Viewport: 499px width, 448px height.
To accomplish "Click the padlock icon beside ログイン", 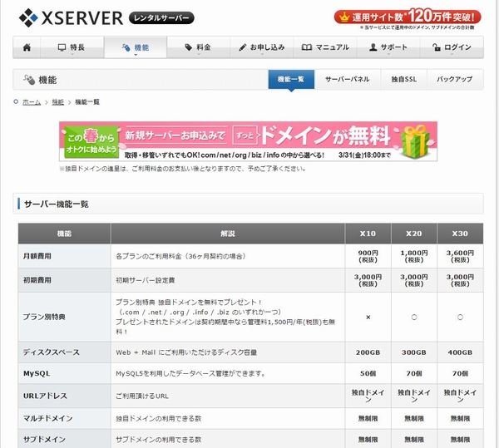I will [x=437, y=47].
